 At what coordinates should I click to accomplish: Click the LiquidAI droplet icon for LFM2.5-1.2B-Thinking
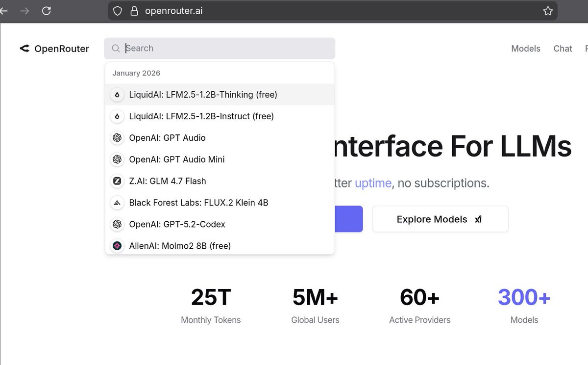coord(117,95)
